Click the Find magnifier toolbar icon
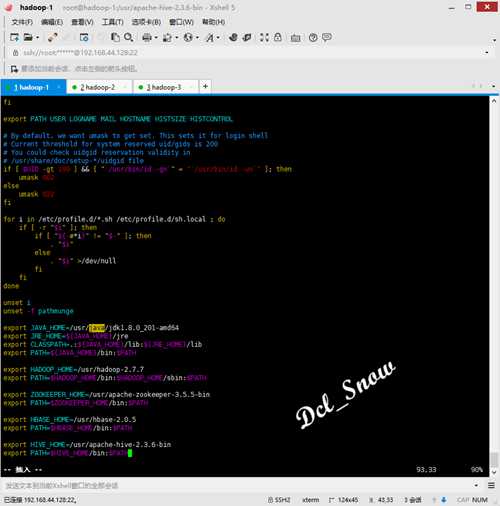Screen dimensions: 500x506 (x=128, y=37)
